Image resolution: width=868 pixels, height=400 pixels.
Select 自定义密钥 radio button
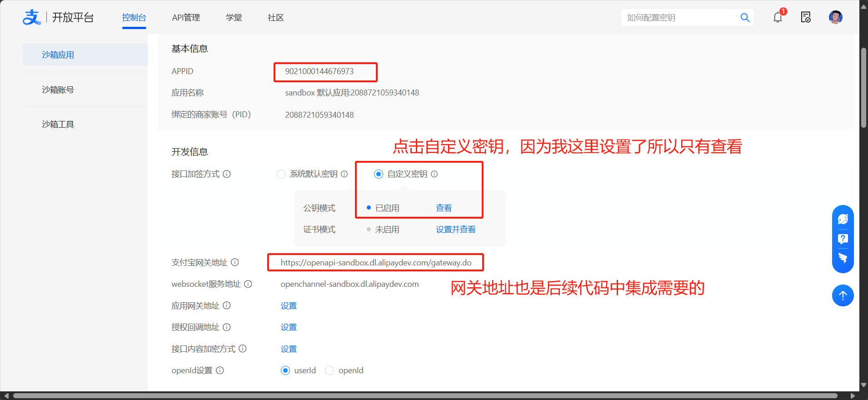pos(379,174)
